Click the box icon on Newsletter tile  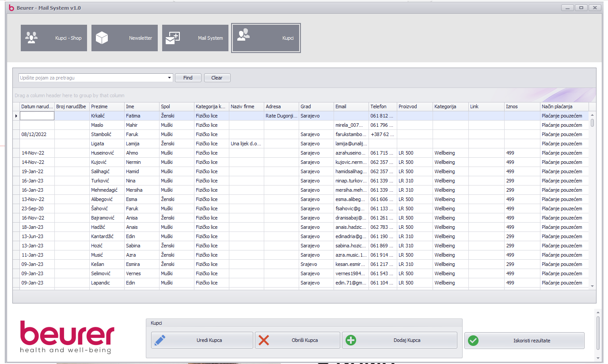pyautogui.click(x=102, y=38)
